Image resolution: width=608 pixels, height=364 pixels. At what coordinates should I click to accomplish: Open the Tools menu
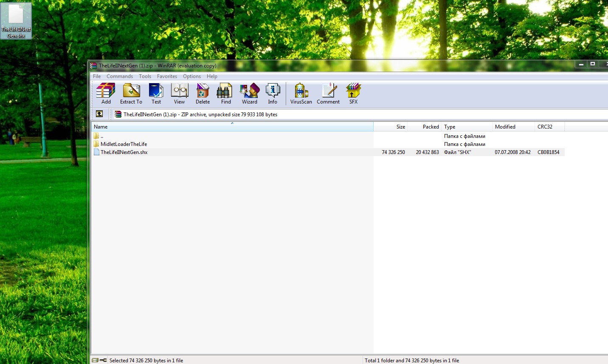click(145, 76)
